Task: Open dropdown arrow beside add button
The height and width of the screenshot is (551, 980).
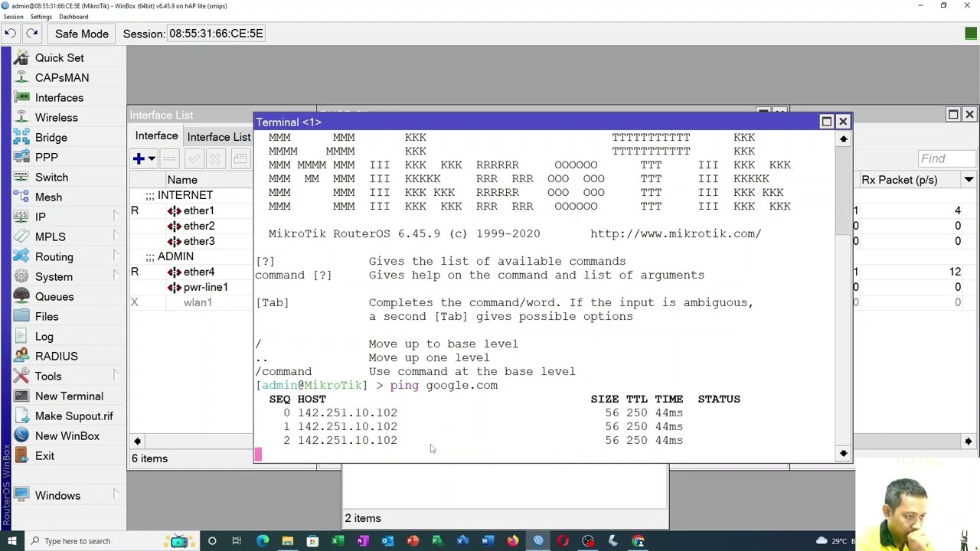Action: click(152, 158)
